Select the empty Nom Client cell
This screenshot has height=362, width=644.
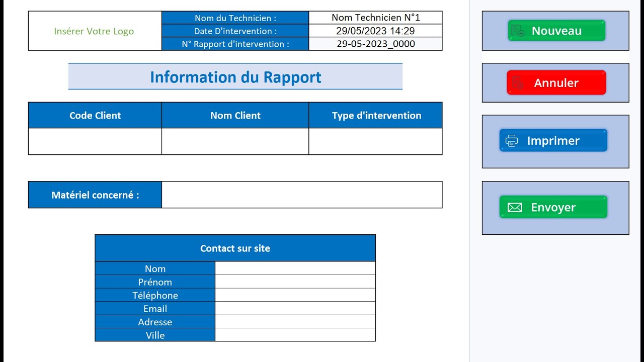pos(235,141)
